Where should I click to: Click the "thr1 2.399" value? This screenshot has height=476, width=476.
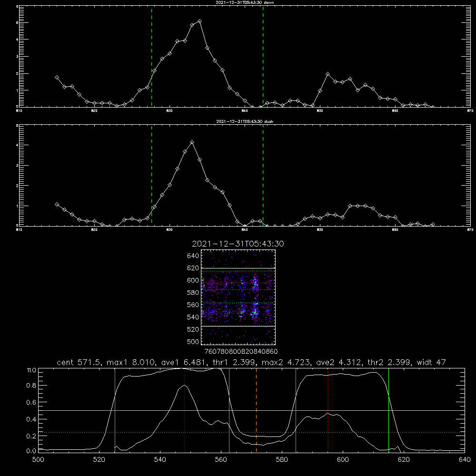click(x=235, y=362)
